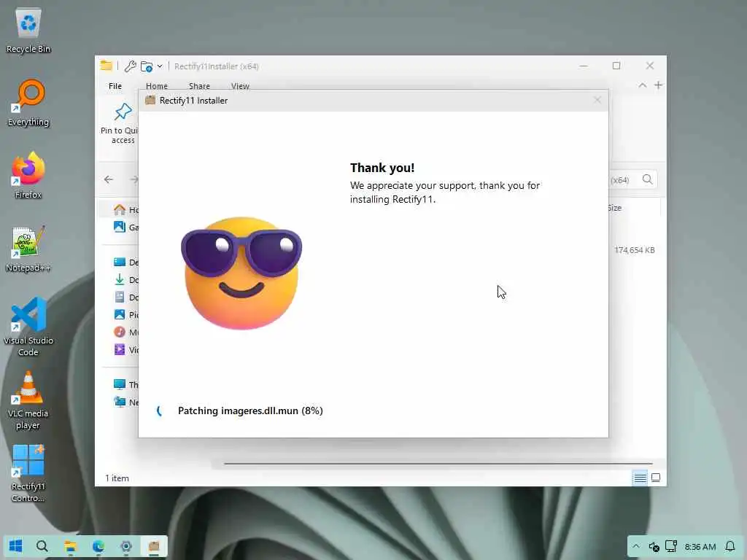This screenshot has height=560, width=747.
Task: Click the Explorer horizontal scrollbar
Action: [438, 463]
